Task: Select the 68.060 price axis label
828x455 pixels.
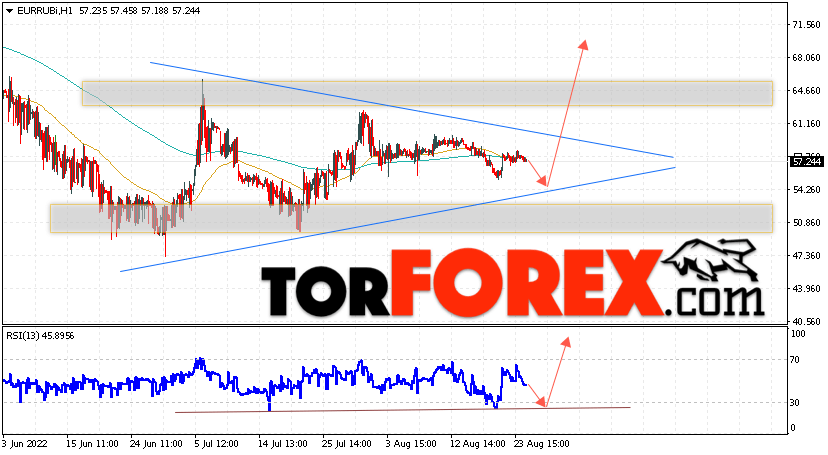Action: pyautogui.click(x=806, y=58)
